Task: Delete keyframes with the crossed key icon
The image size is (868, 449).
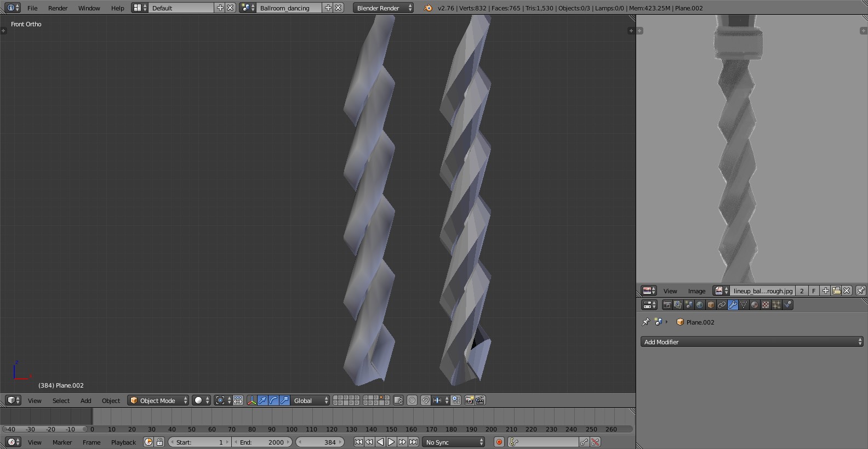Action: click(596, 442)
